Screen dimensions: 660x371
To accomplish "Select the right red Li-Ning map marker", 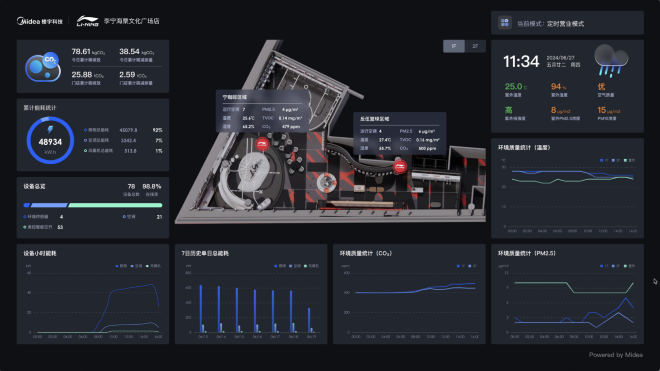I will click(x=399, y=167).
